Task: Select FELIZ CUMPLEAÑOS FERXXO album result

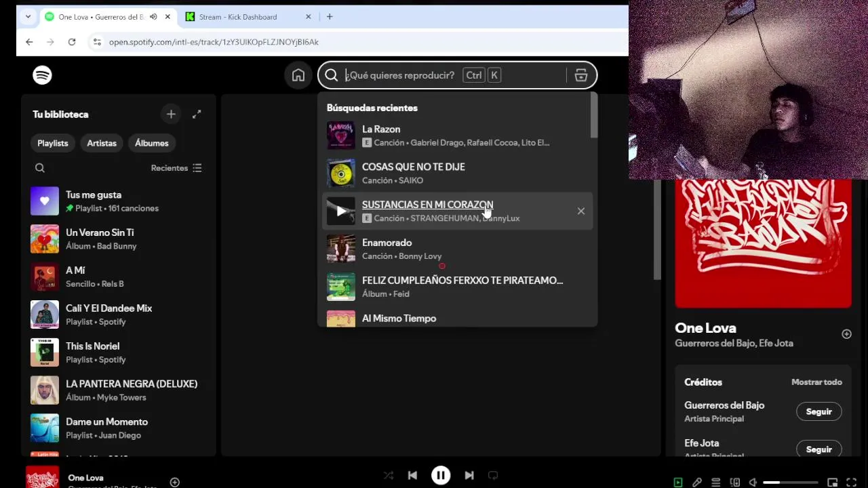Action: pos(457,287)
